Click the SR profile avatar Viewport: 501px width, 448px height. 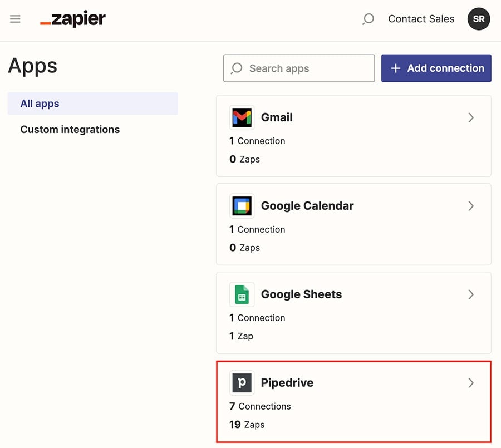478,19
